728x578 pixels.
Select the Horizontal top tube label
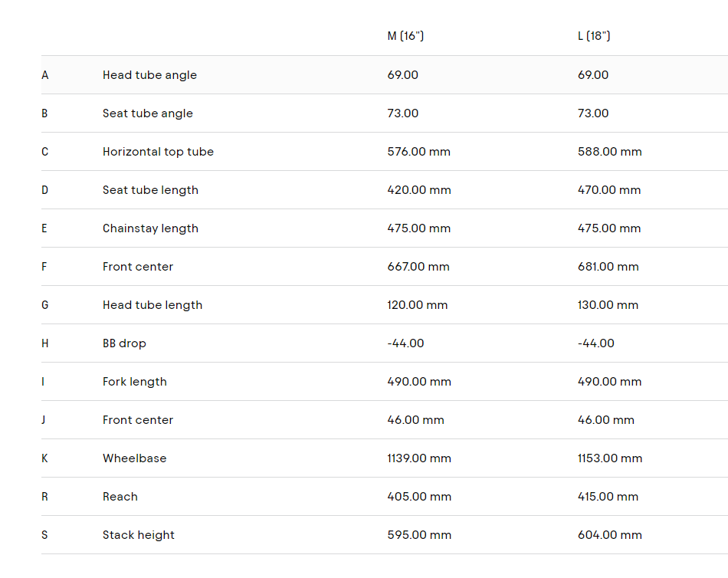click(158, 152)
